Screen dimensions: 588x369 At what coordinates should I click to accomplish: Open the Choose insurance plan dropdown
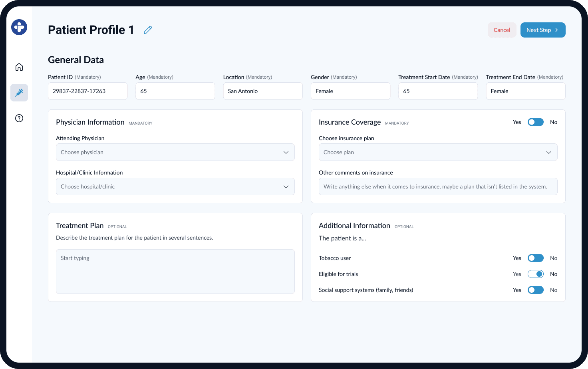(438, 152)
